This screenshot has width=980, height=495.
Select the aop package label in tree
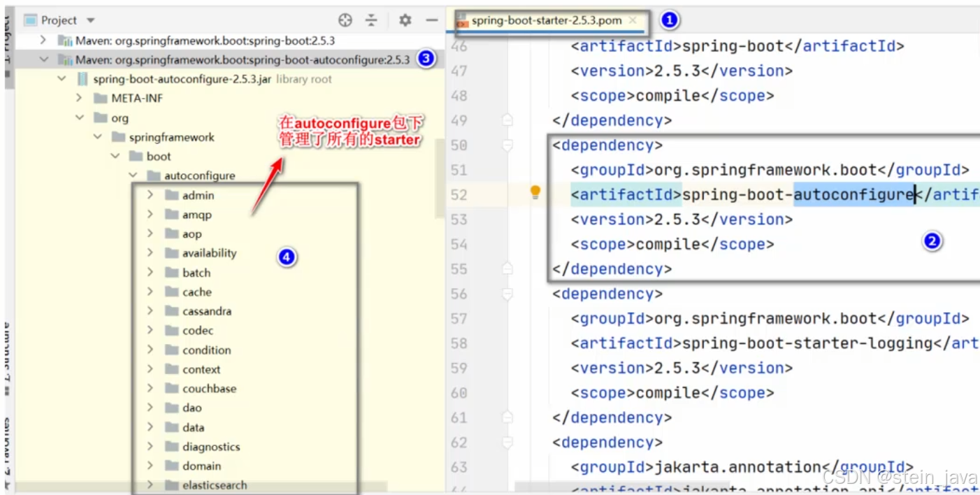tap(192, 234)
